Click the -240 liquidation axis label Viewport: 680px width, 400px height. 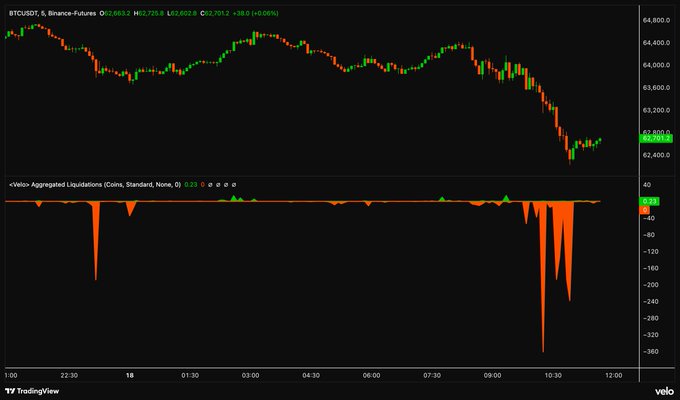click(x=650, y=302)
